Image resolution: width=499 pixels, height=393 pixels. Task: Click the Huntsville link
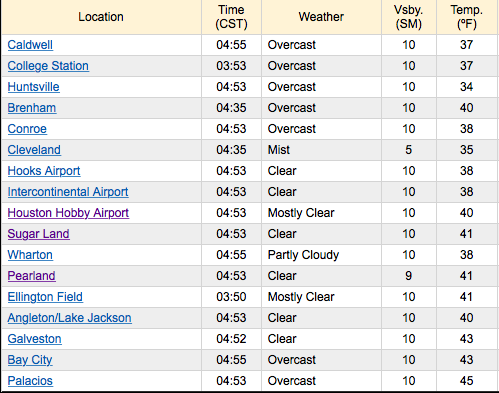click(33, 87)
